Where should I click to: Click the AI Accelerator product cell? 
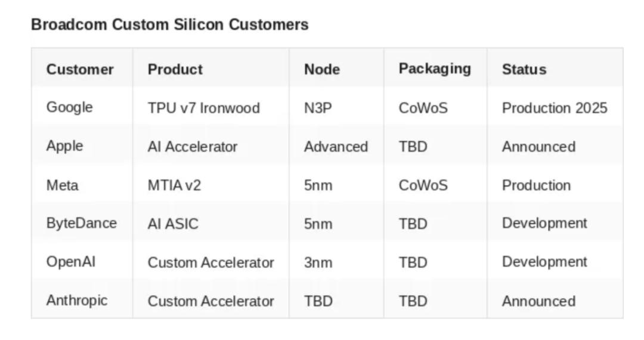click(x=193, y=147)
